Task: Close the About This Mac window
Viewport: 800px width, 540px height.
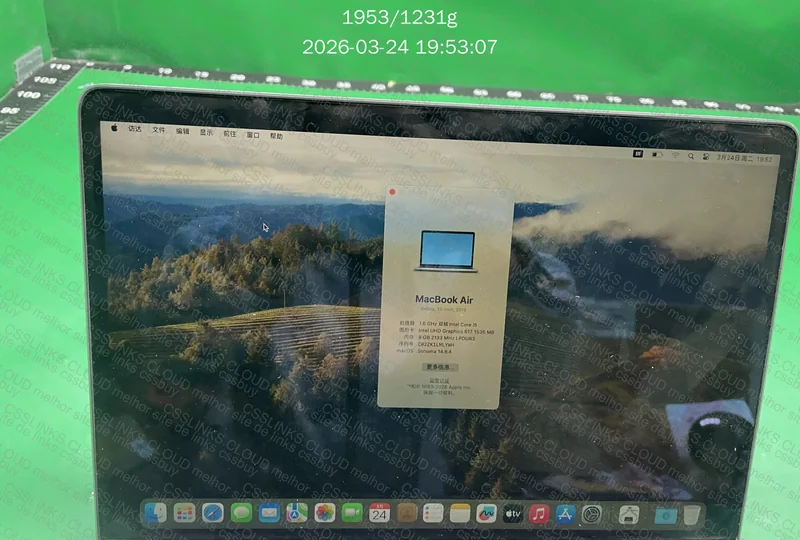Action: tap(392, 192)
